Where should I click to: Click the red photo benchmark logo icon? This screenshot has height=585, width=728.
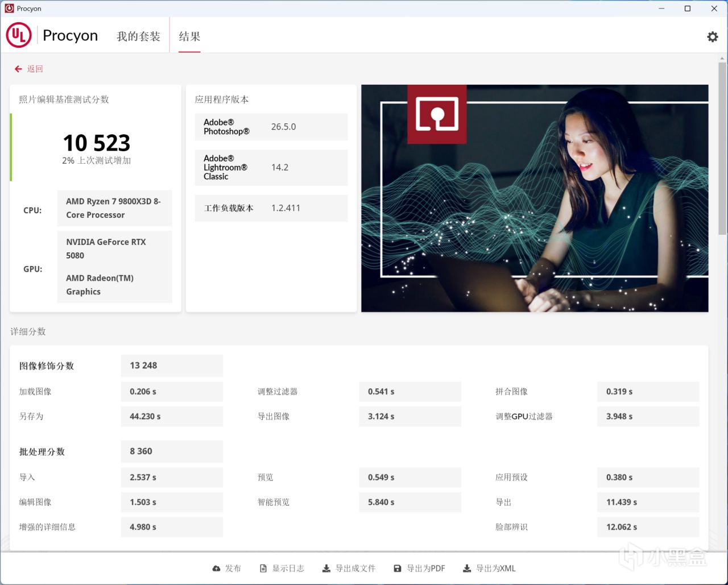point(437,114)
